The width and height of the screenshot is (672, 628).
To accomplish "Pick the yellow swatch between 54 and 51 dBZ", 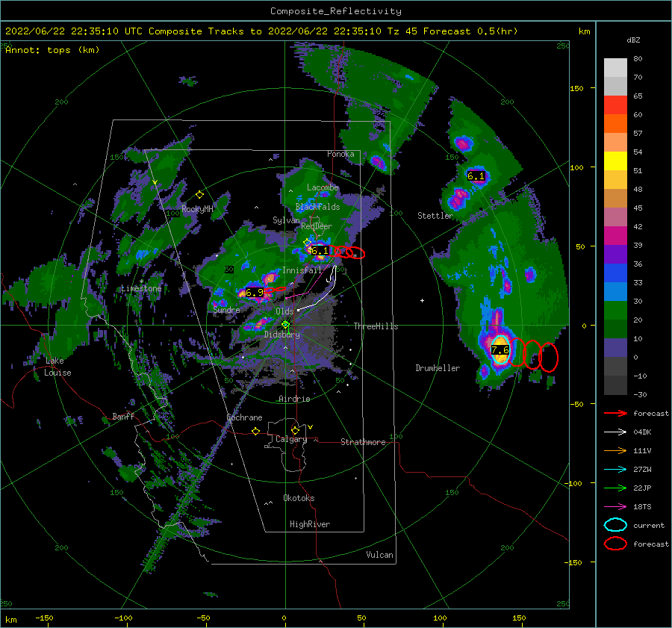I will 615,161.
